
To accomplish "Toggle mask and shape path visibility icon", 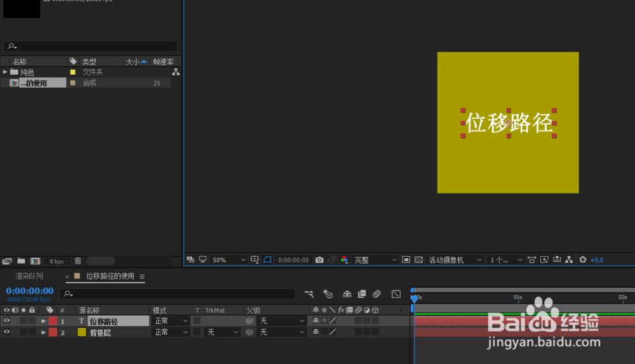I will coord(268,259).
